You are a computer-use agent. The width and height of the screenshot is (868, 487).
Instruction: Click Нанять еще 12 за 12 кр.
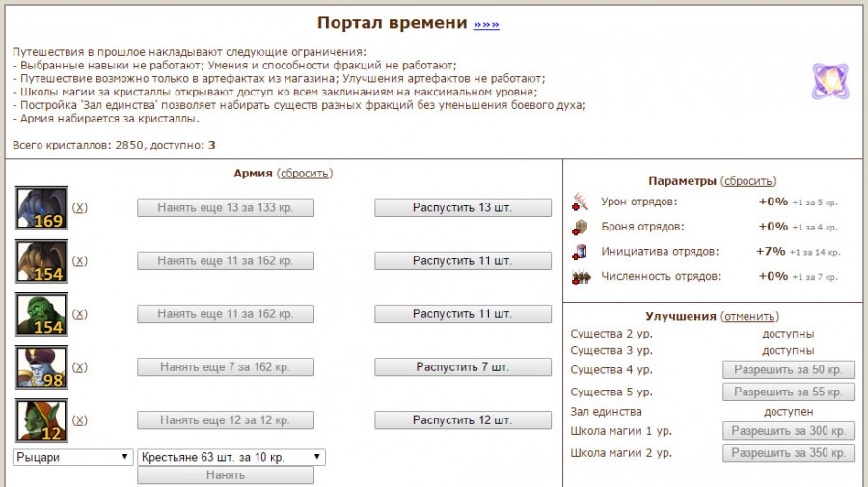coord(226,420)
